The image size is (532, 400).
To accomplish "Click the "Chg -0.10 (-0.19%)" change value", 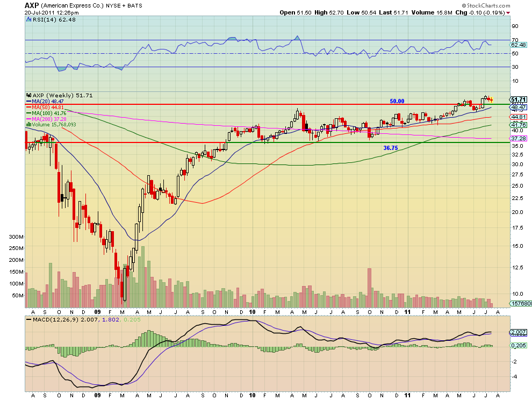I will [480, 12].
